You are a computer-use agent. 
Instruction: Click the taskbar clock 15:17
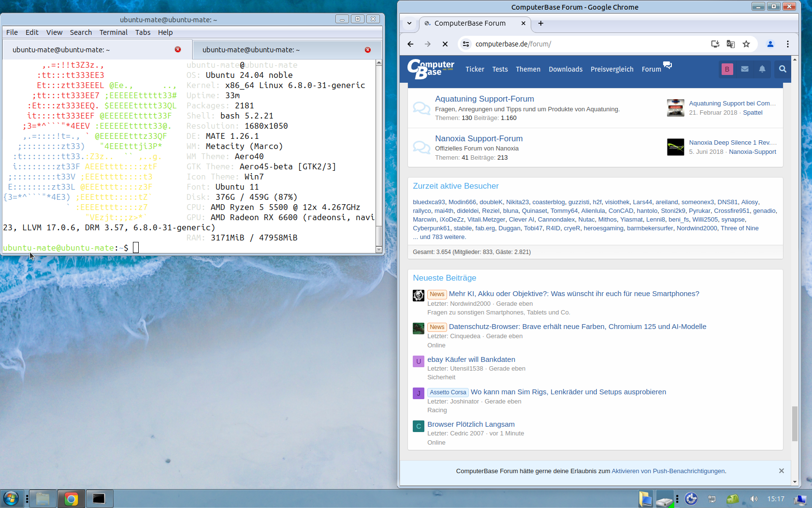pyautogui.click(x=776, y=499)
